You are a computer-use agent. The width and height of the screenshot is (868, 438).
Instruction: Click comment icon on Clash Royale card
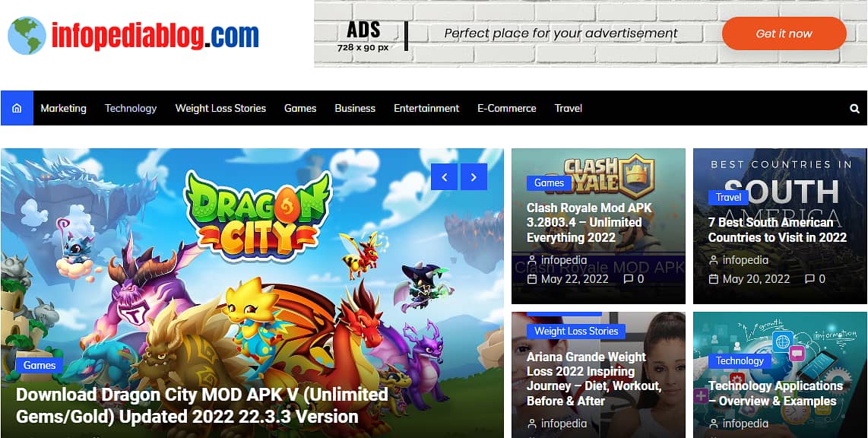click(x=629, y=279)
